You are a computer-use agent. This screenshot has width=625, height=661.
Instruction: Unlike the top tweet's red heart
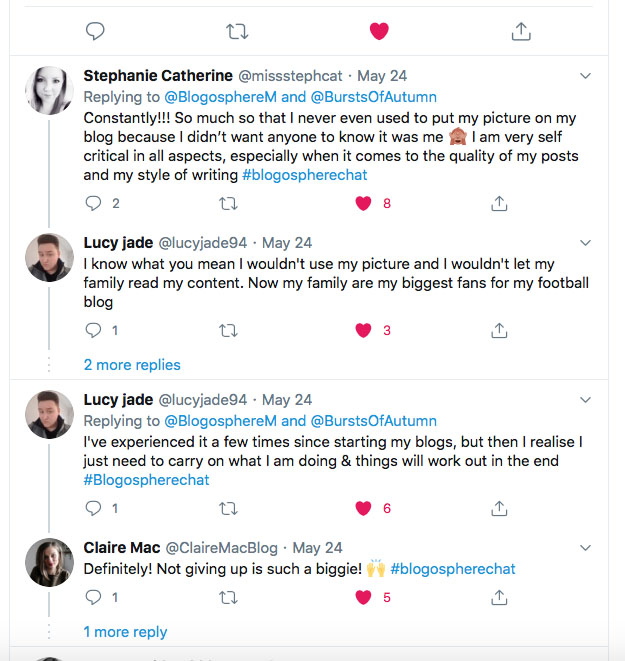379,31
